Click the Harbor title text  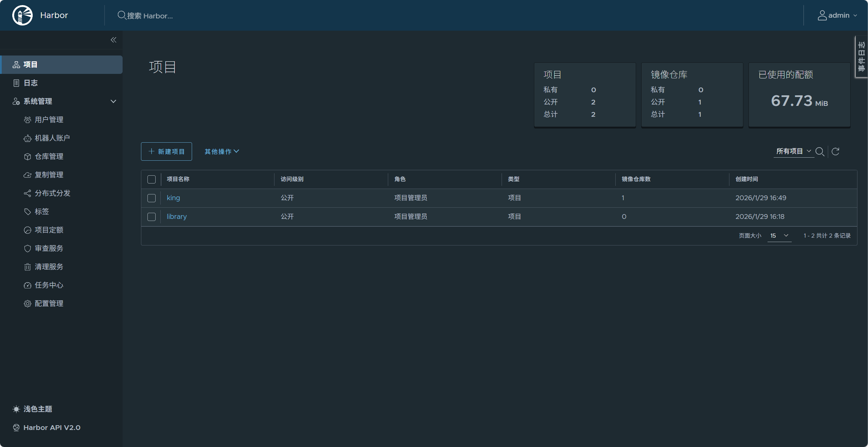coord(54,15)
